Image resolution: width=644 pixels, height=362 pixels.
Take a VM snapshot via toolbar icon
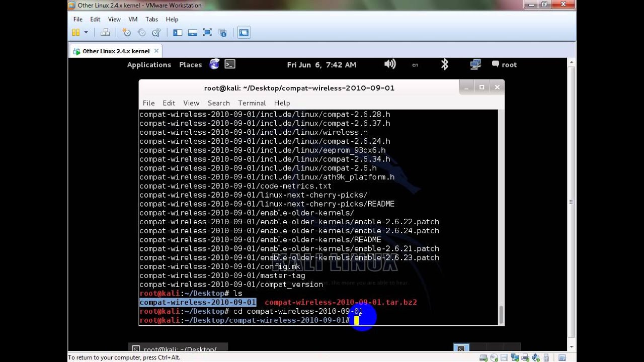click(127, 32)
